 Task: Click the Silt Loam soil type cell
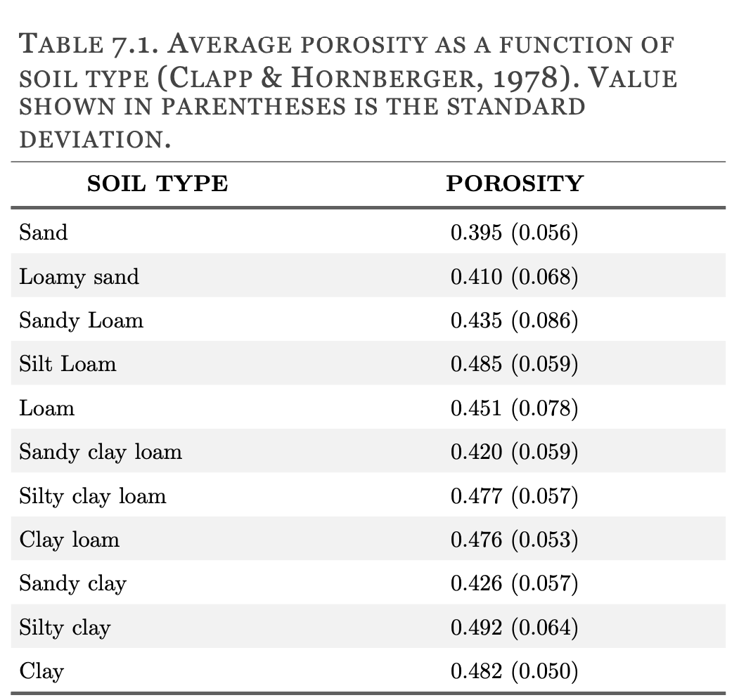[x=68, y=364]
